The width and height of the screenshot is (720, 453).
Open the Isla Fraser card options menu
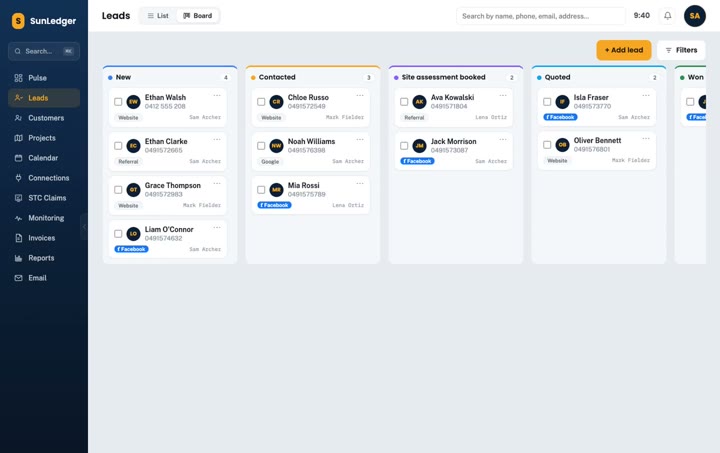tap(646, 95)
